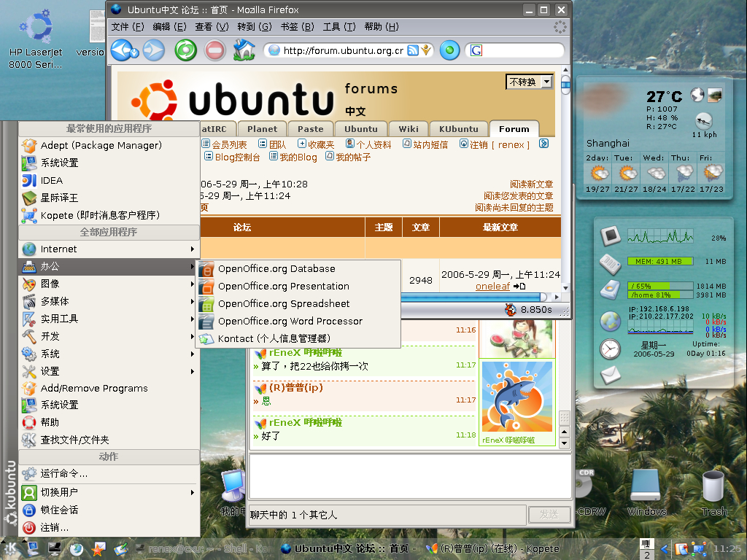Click the Tue forecast icon in the weather widget

click(x=627, y=174)
